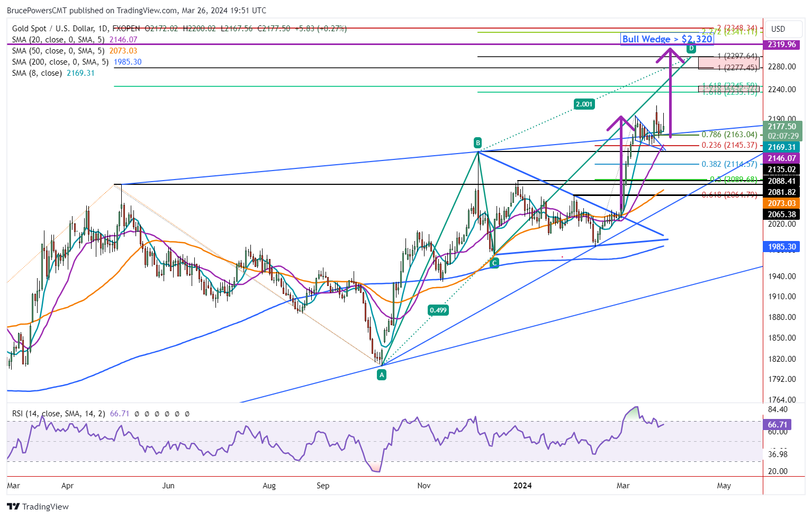
Task: Select the 2024 label on the time axis
Action: pos(523,485)
